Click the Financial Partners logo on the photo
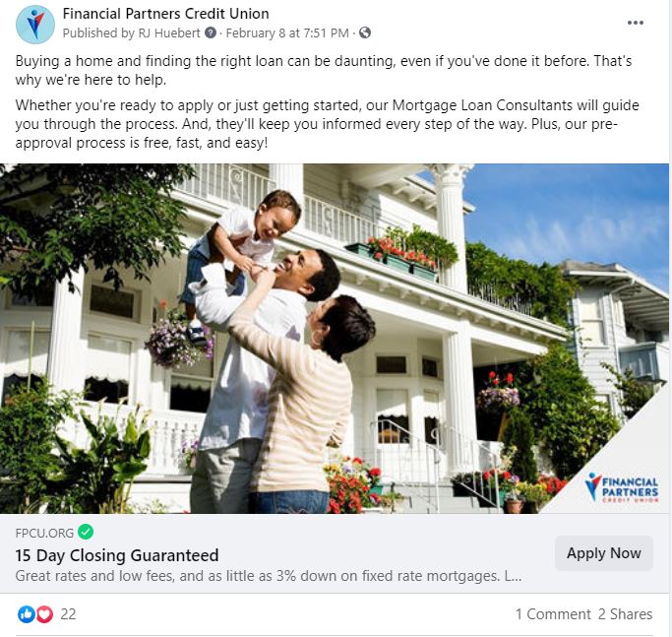This screenshot has height=637, width=672. click(x=622, y=487)
